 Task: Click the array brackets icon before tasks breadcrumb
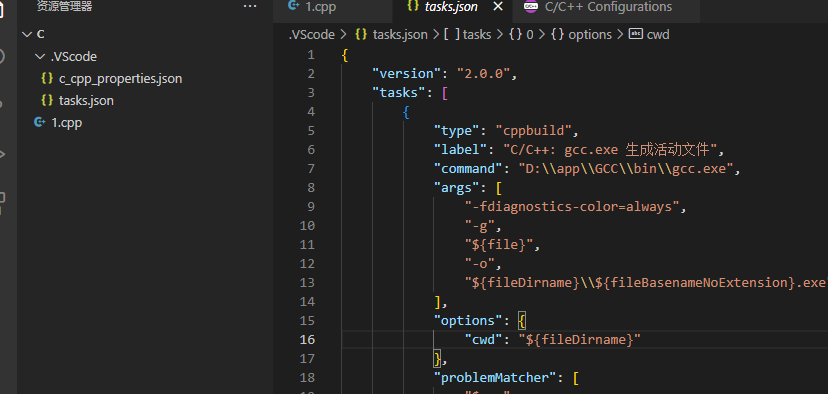click(x=451, y=35)
